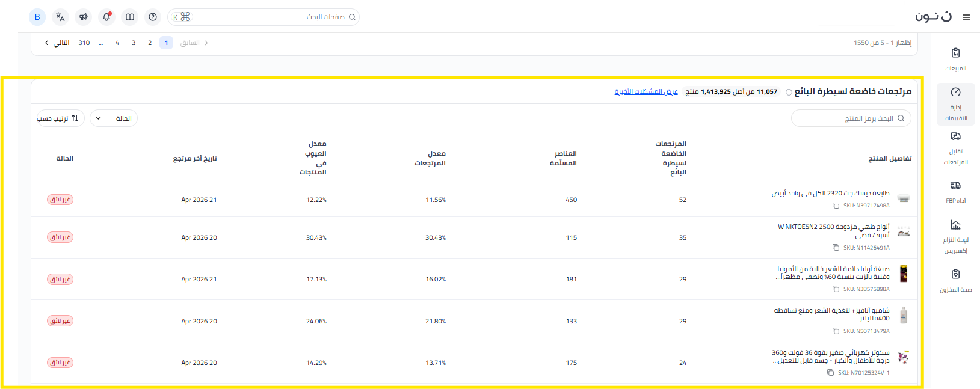The height and width of the screenshot is (389, 980).
Task: Open the help question mark icon
Action: (x=153, y=17)
